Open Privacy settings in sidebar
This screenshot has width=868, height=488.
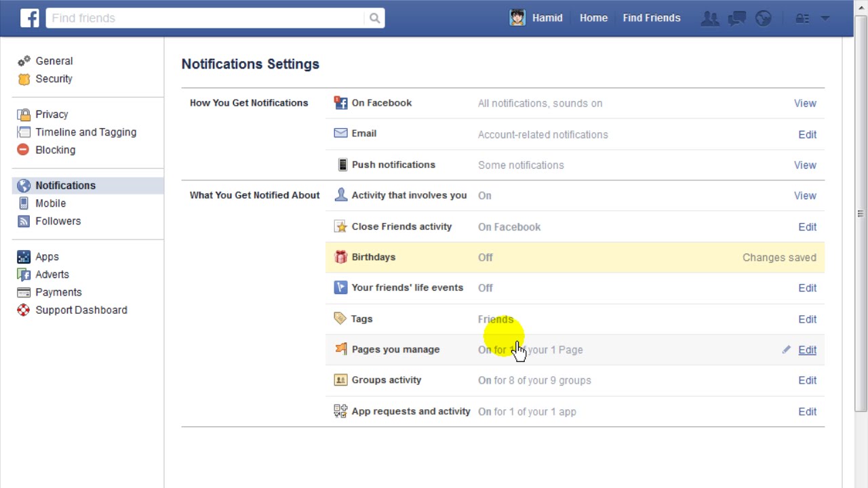(x=52, y=115)
